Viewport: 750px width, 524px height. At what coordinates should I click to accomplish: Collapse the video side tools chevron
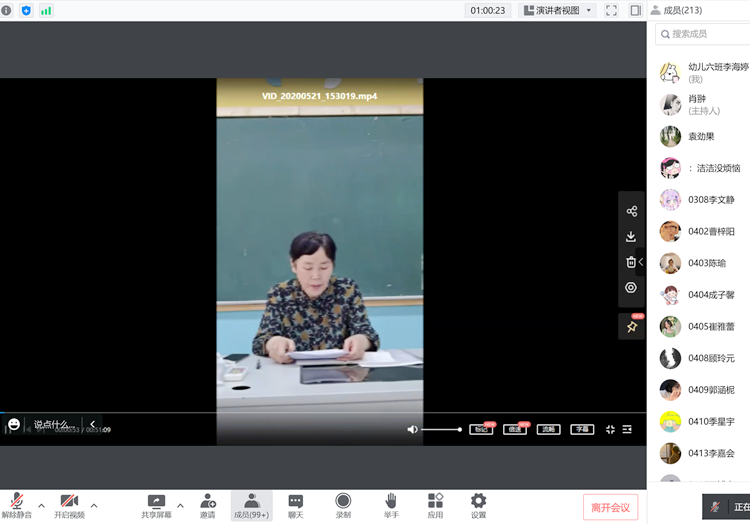(x=641, y=262)
